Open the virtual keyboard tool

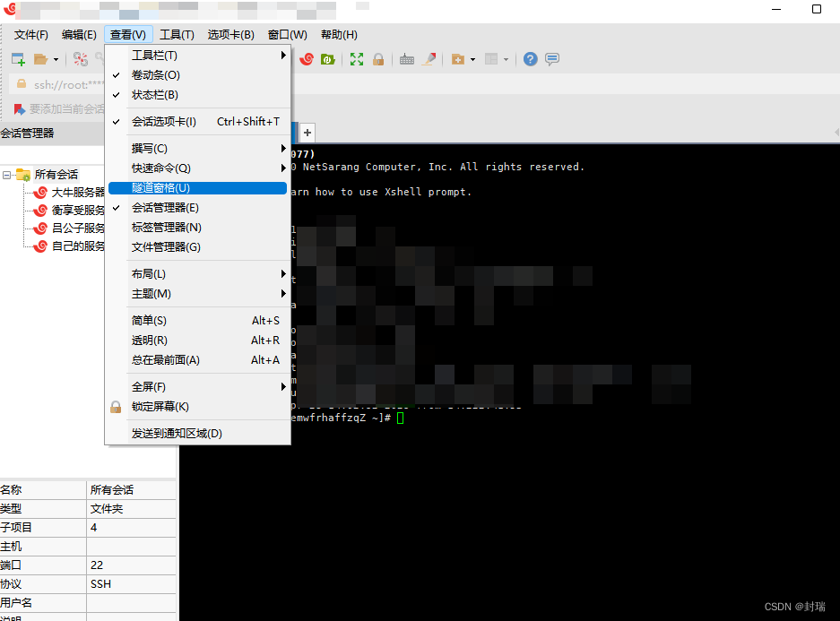[x=407, y=59]
